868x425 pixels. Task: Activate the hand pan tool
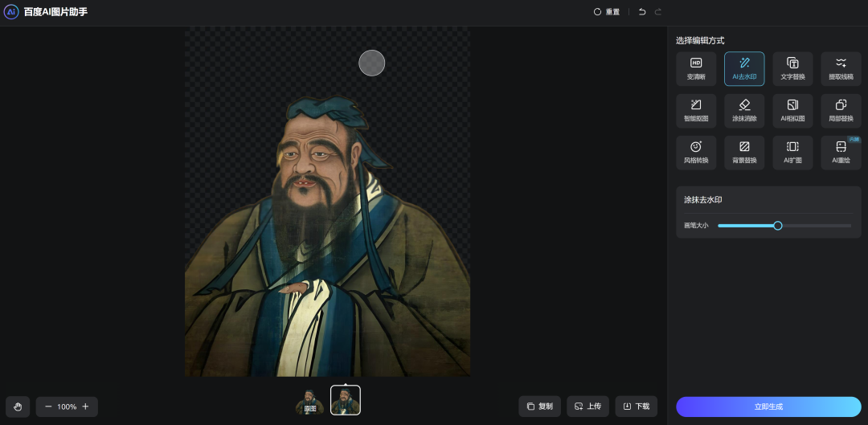point(18,407)
